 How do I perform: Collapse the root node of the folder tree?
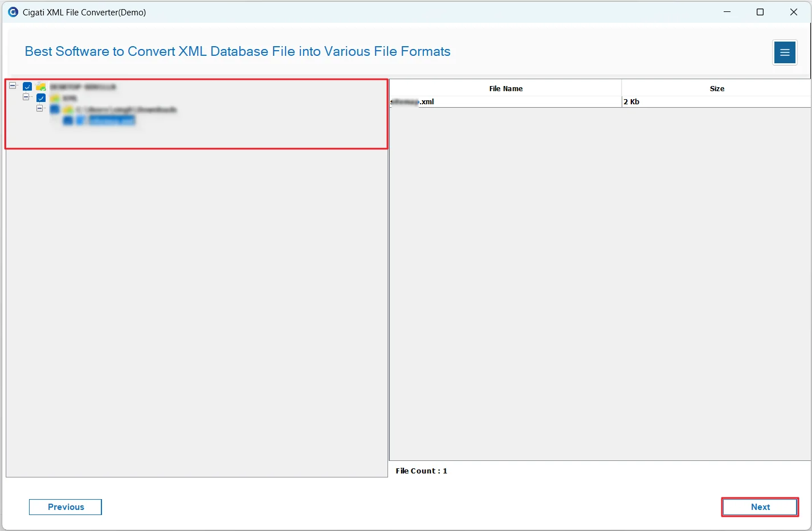pos(13,86)
